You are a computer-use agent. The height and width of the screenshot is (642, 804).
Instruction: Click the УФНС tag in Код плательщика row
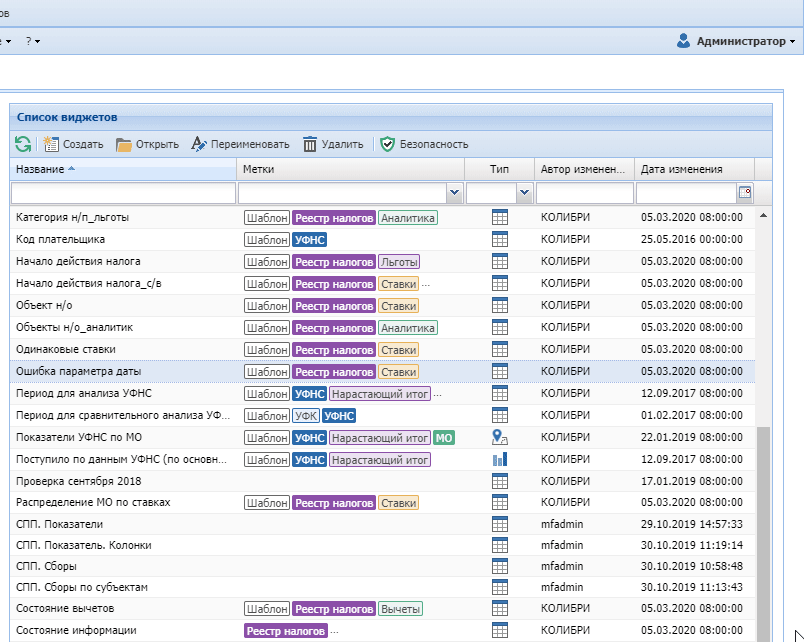pos(310,239)
